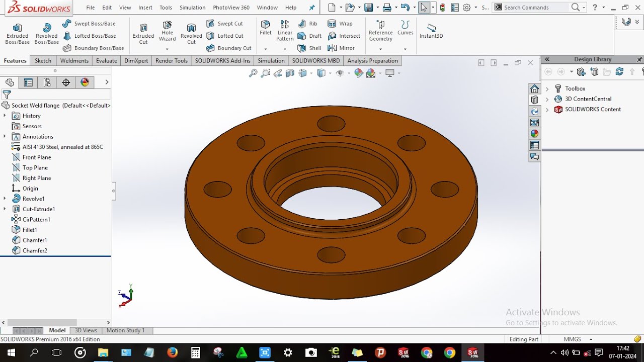Click the Search Commands field
Viewport: 644px width, 362px height.
pos(536,8)
